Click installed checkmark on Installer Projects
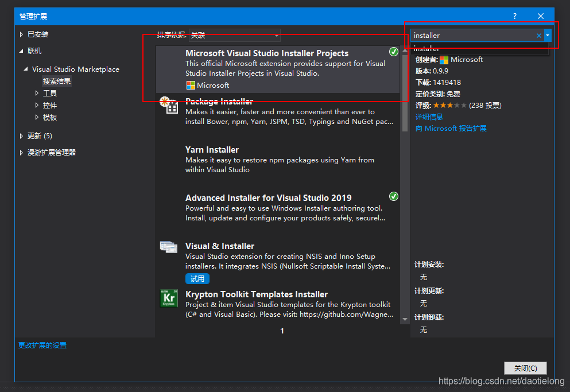 click(x=393, y=52)
